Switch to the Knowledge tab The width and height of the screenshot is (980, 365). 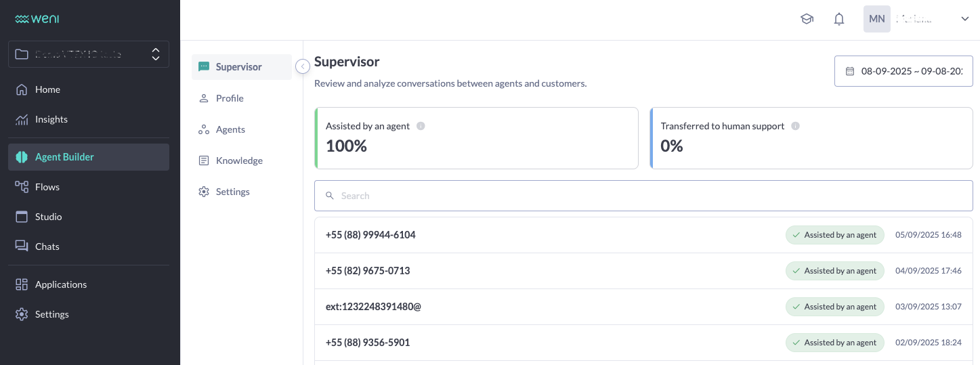point(239,160)
